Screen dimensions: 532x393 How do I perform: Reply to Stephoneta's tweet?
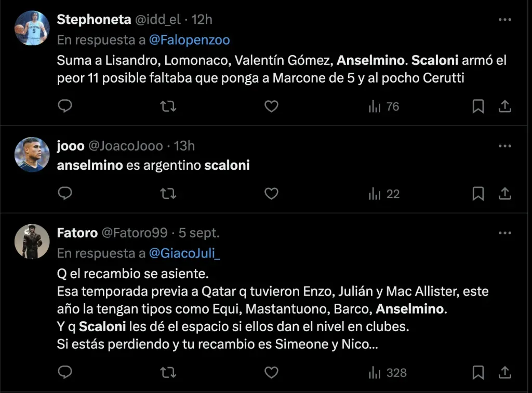pos(64,106)
